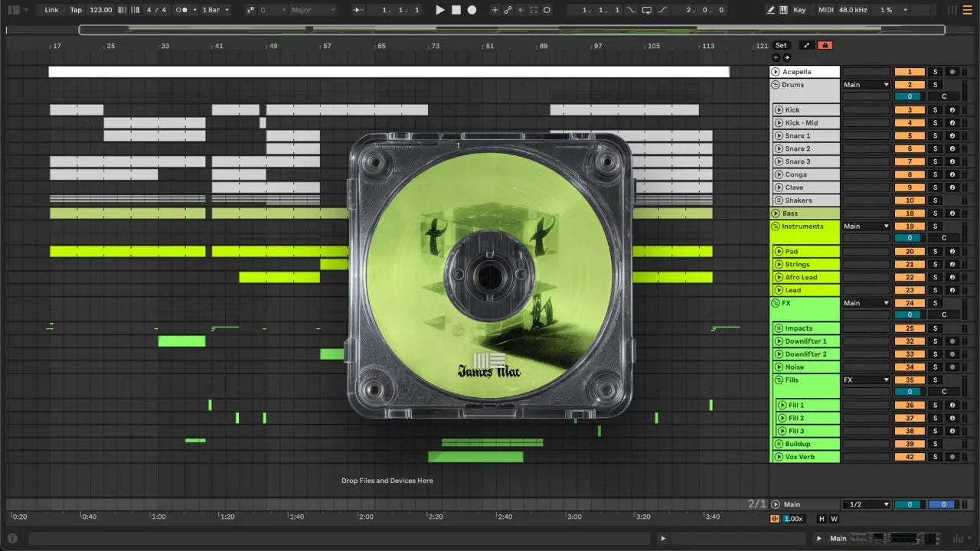
Task: Click the Main button at bottom right
Action: 838,538
